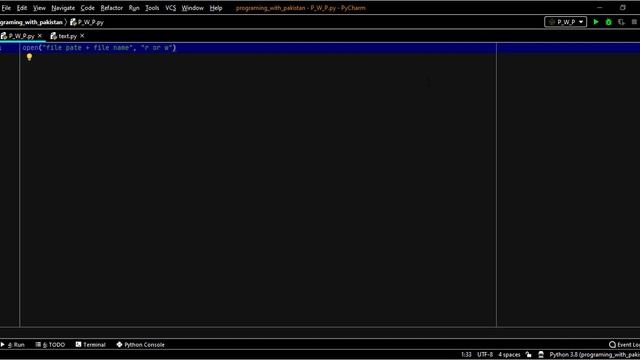640x360 pixels.
Task: Click the inspections hector icon in status bar
Action: pos(541,355)
